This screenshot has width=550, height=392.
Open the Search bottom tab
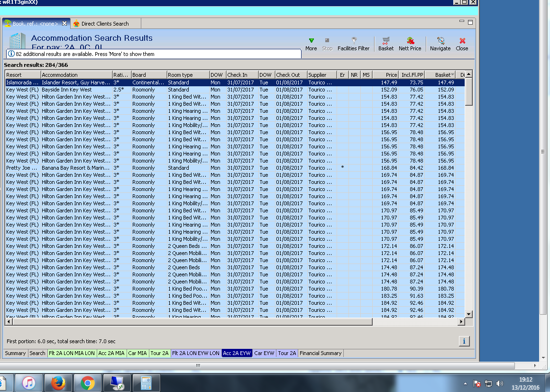tap(37, 353)
